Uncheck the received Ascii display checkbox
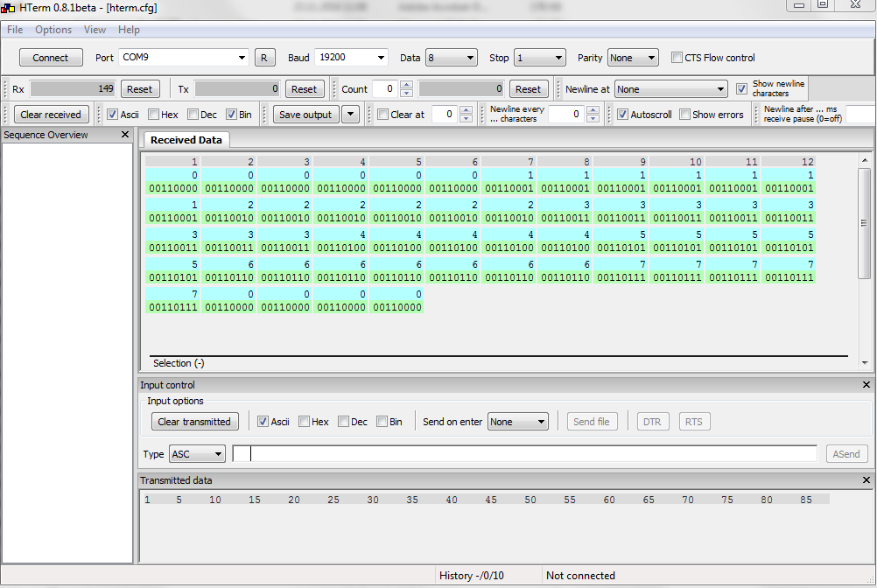The width and height of the screenshot is (877, 588). [112, 115]
